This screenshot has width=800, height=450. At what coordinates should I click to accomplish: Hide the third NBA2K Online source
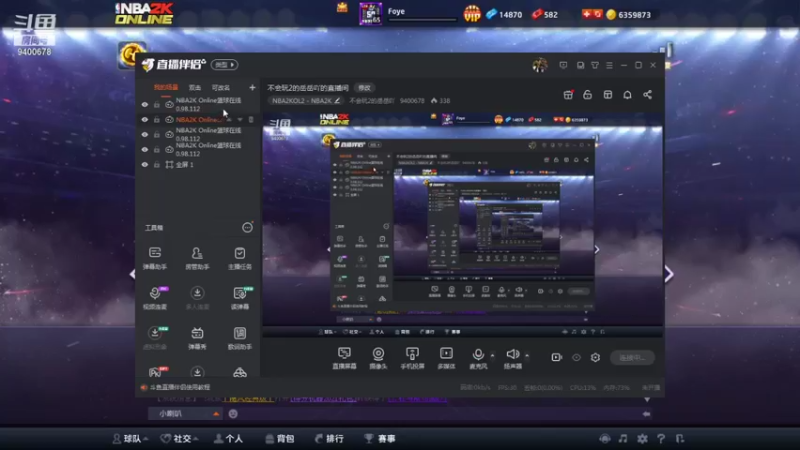pyautogui.click(x=145, y=135)
